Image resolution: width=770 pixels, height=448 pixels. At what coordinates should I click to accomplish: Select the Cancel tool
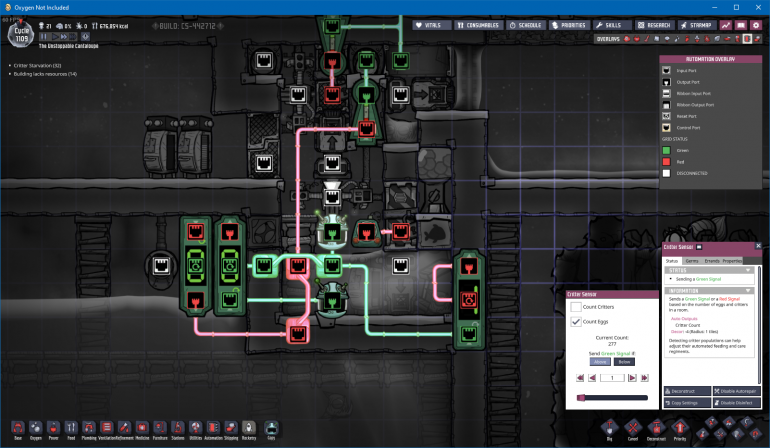[x=633, y=428]
